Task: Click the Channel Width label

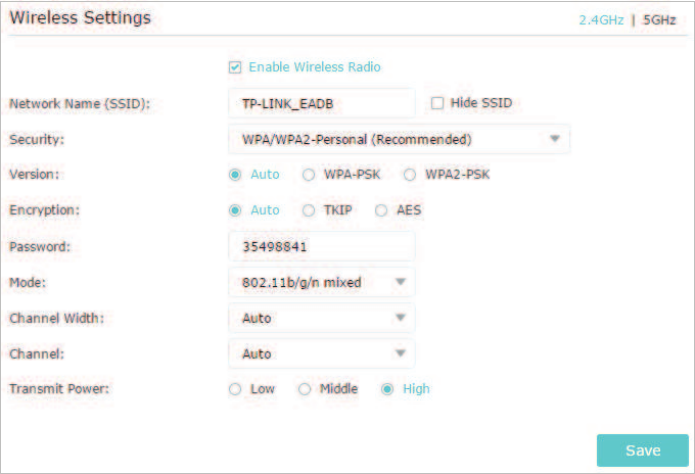Action: click(x=57, y=318)
